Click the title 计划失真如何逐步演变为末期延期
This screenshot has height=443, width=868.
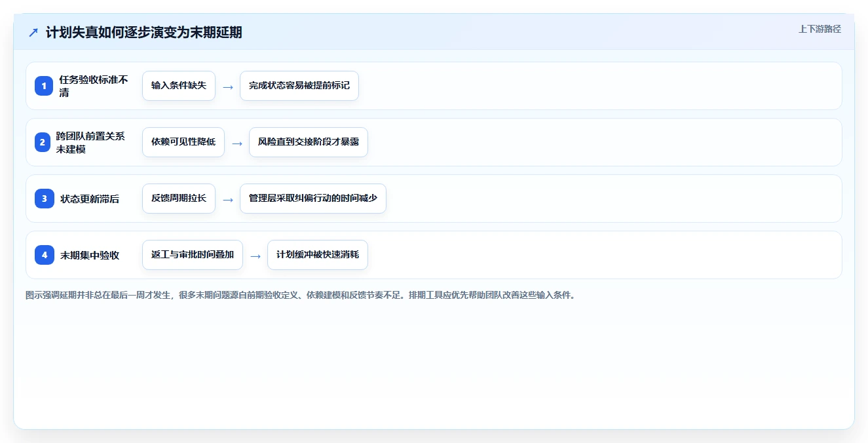point(144,32)
